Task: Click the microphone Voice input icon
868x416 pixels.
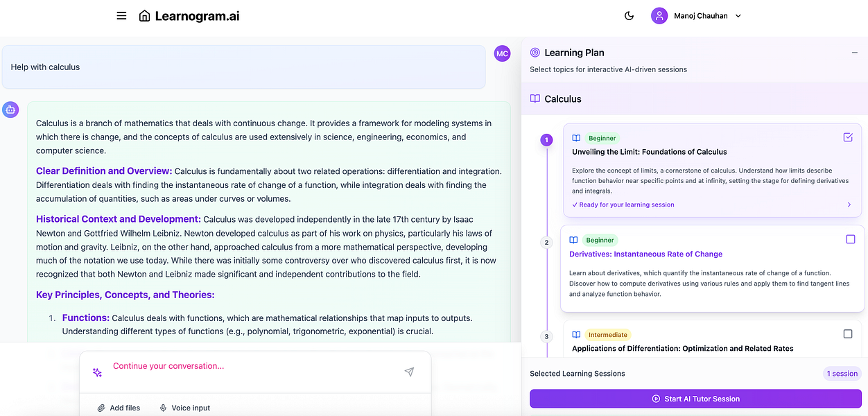Action: 164,408
